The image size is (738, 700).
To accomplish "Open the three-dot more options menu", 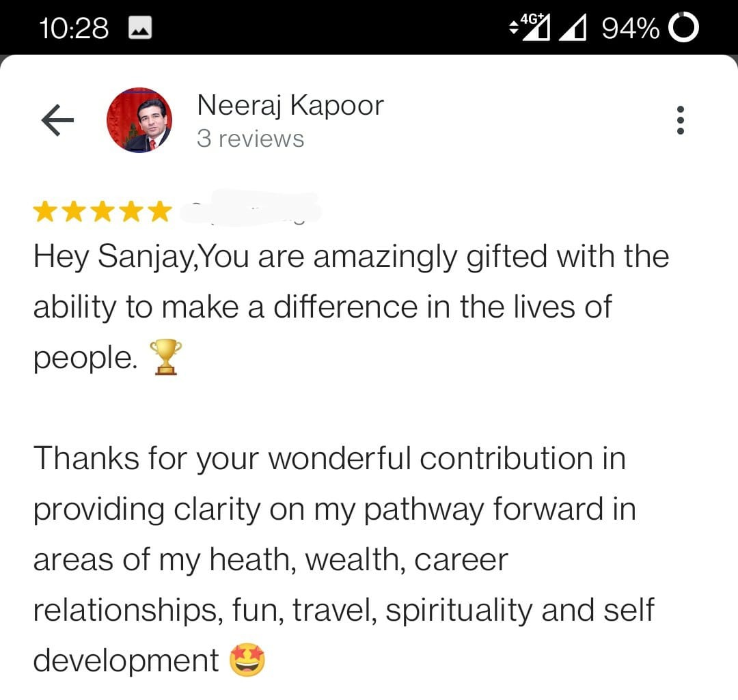I will pos(679,121).
